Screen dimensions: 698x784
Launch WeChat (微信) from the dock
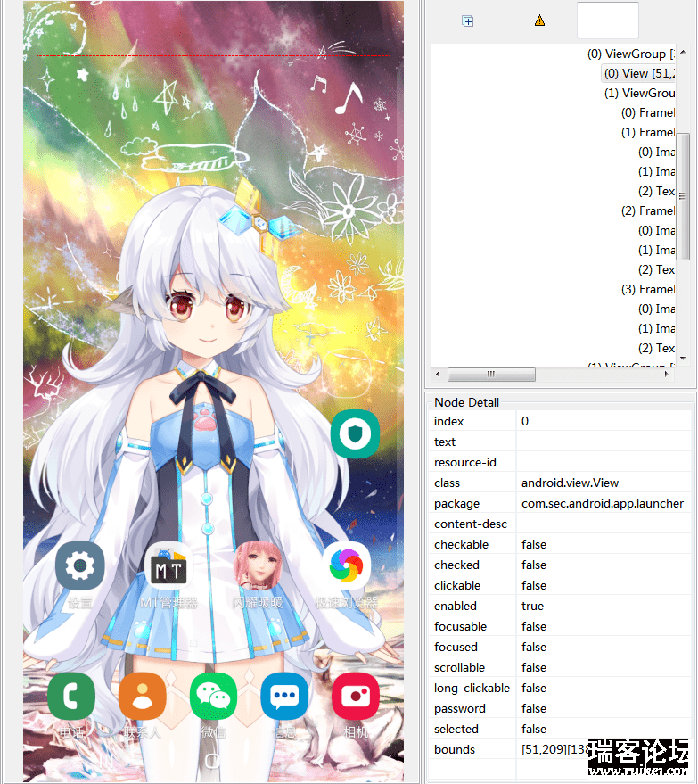point(213,696)
